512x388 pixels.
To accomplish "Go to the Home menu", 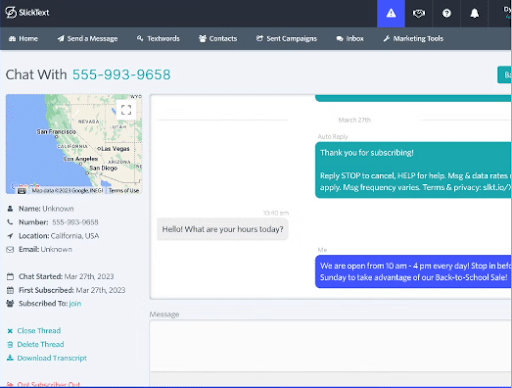I will [23, 39].
